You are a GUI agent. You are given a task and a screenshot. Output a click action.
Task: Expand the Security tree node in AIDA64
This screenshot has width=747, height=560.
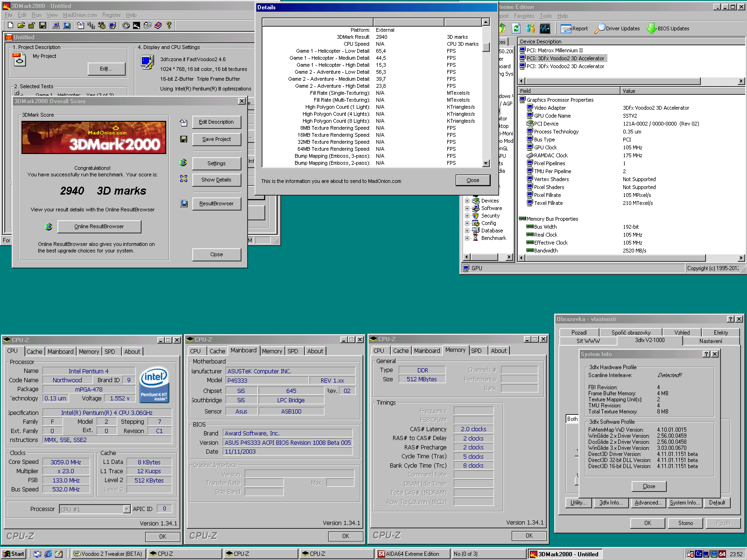[467, 216]
